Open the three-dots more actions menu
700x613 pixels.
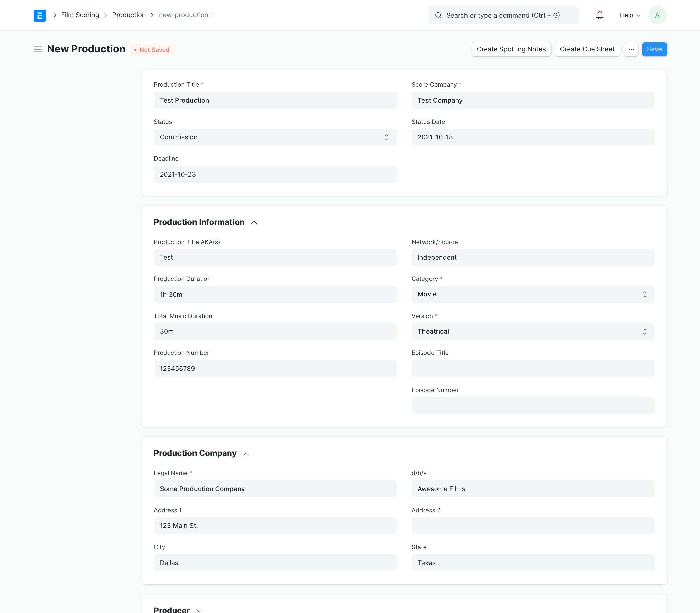click(631, 49)
